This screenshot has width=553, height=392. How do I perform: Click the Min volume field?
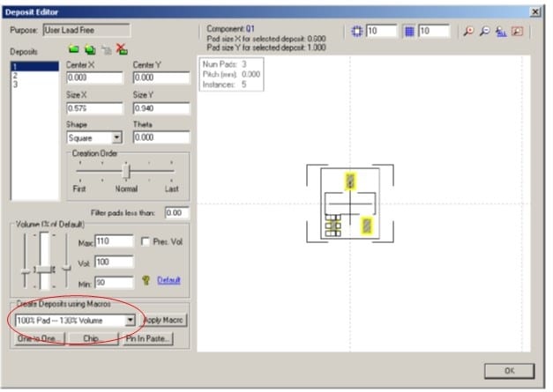115,282
